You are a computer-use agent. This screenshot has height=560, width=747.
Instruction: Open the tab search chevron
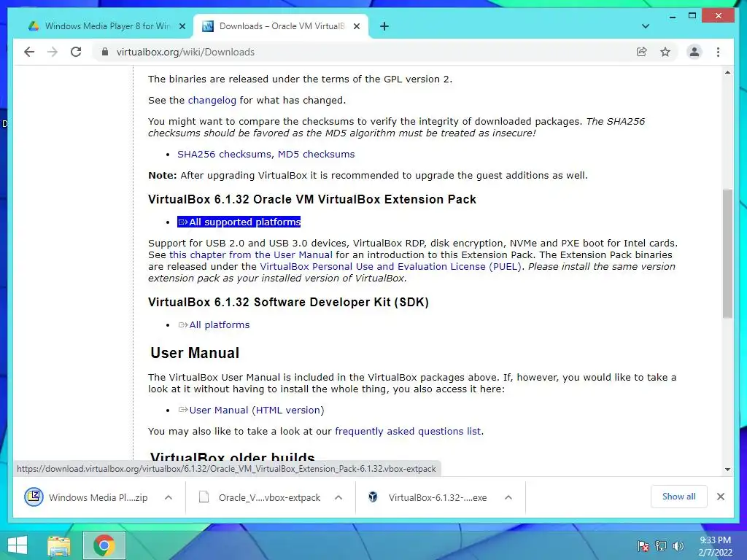[646, 26]
